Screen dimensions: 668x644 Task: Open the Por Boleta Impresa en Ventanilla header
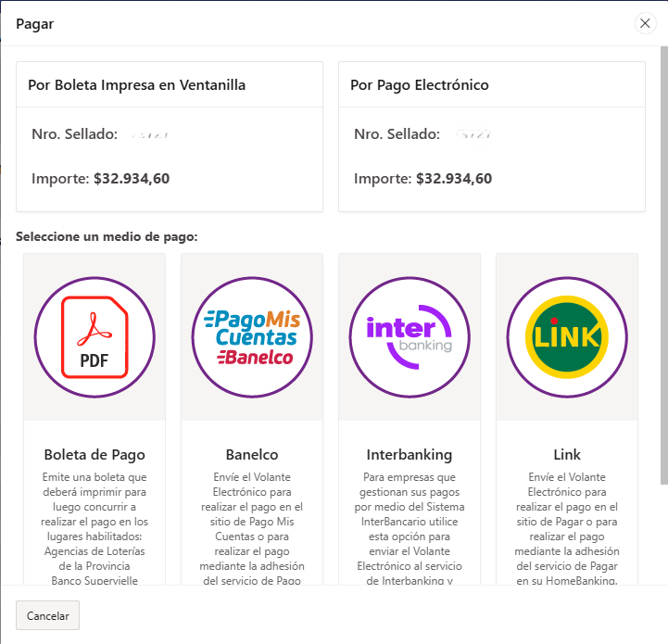click(137, 85)
